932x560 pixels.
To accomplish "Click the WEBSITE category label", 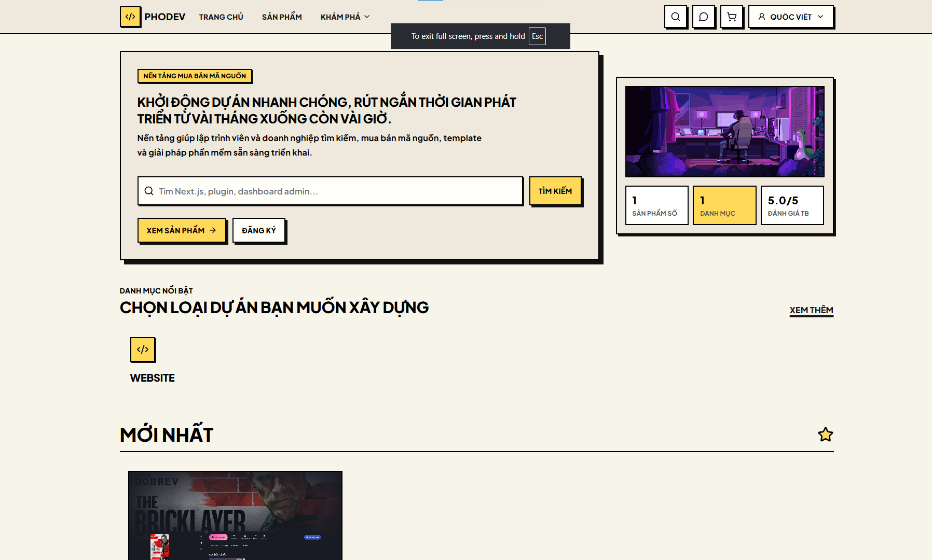I will [x=152, y=378].
